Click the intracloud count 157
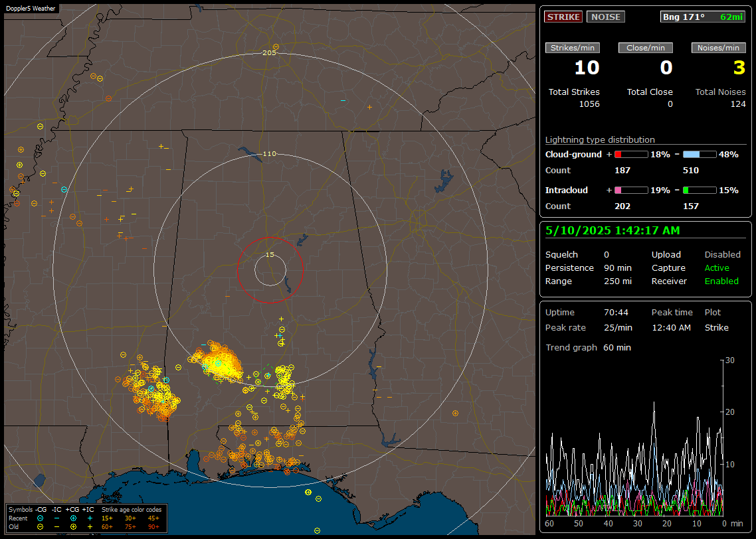 click(690, 206)
